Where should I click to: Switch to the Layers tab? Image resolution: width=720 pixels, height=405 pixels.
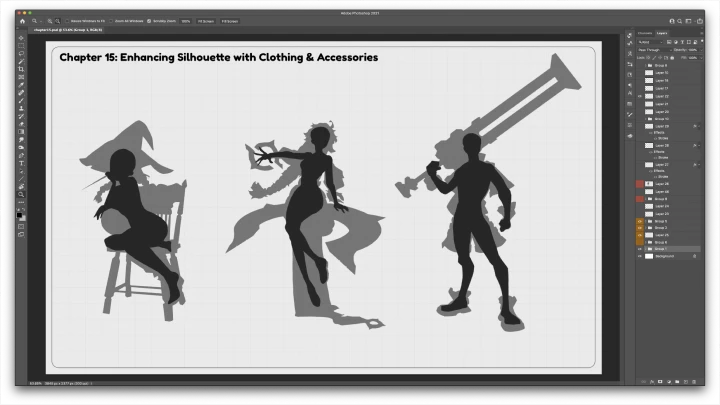tap(662, 33)
